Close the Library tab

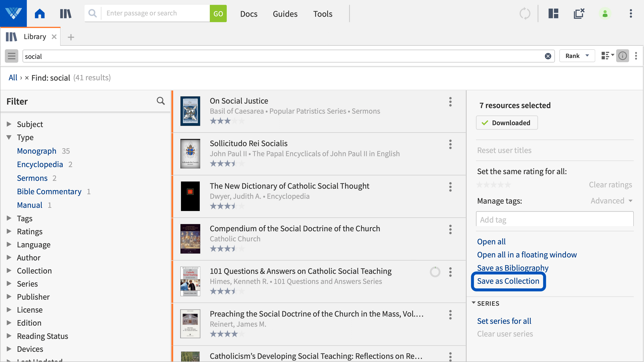click(x=54, y=37)
